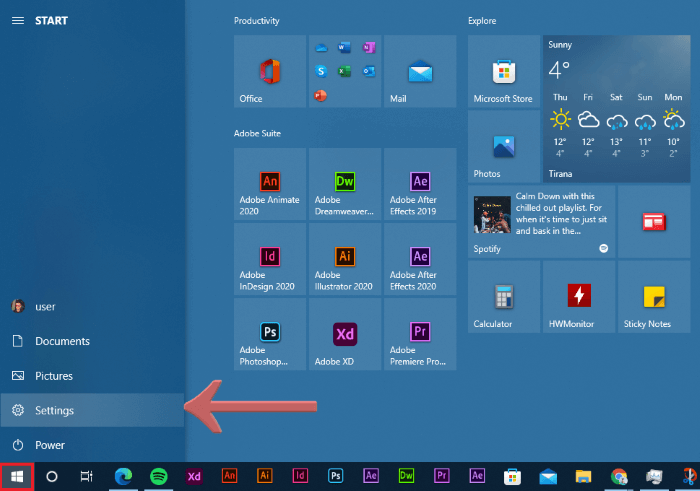The image size is (700, 491).
Task: Launch the Adobe After Effects 2019 tile
Action: (x=420, y=184)
